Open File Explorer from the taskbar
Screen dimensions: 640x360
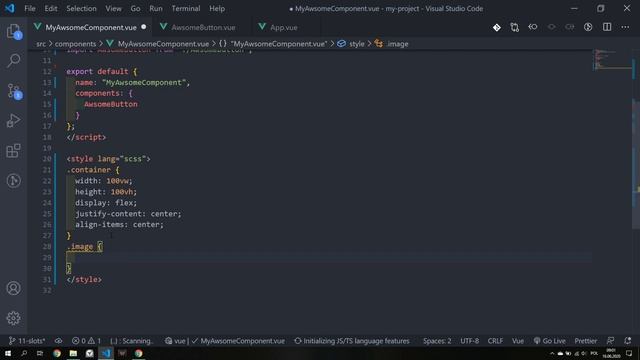(73, 353)
